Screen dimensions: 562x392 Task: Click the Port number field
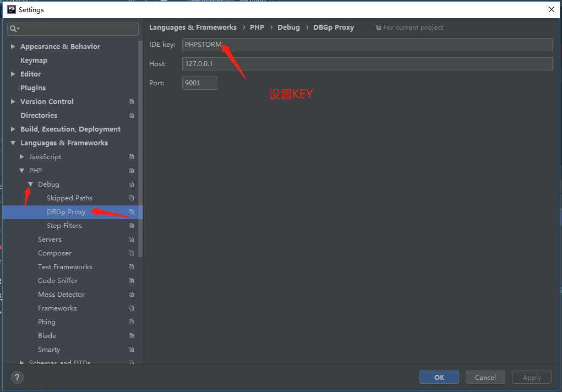199,83
